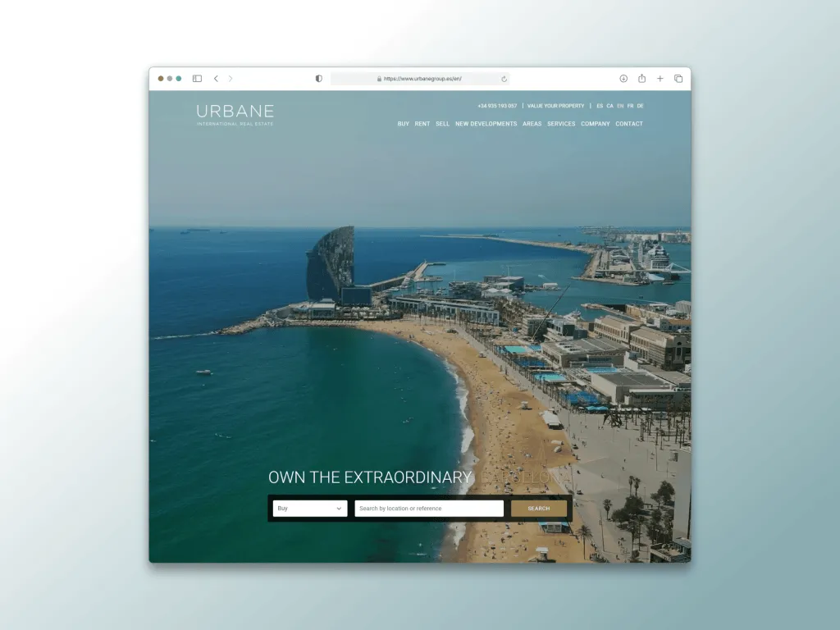Image resolution: width=840 pixels, height=630 pixels.
Task: Click the URBANE logo
Action: 235,112
